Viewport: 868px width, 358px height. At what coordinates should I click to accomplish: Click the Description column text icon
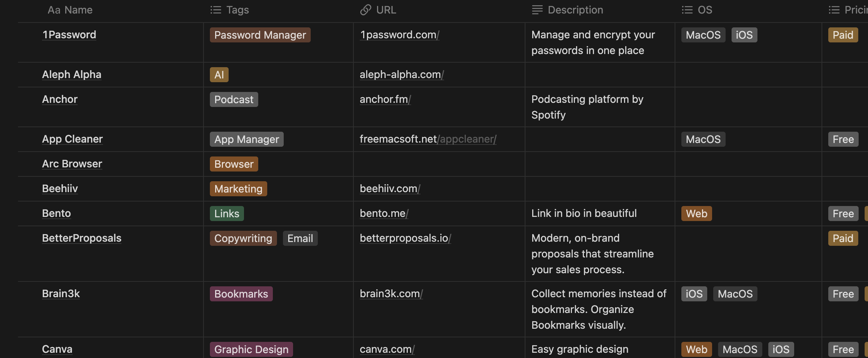[x=537, y=10]
